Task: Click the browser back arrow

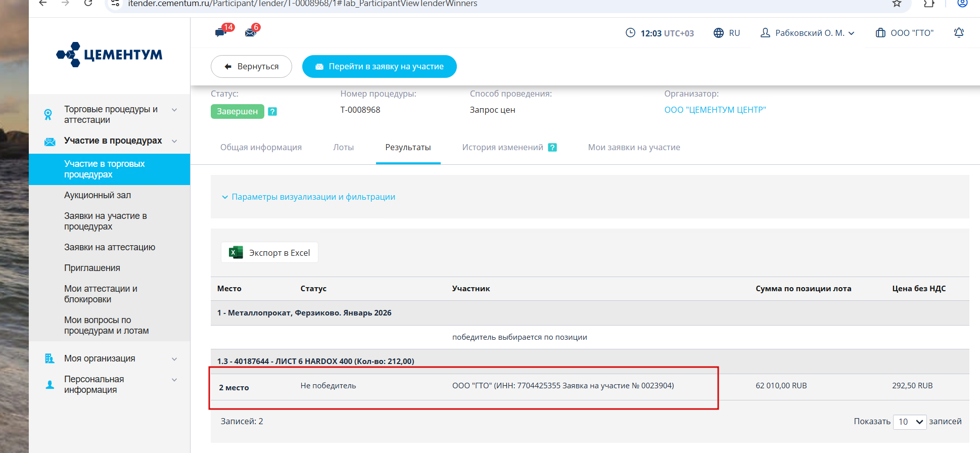Action: pyautogui.click(x=43, y=3)
